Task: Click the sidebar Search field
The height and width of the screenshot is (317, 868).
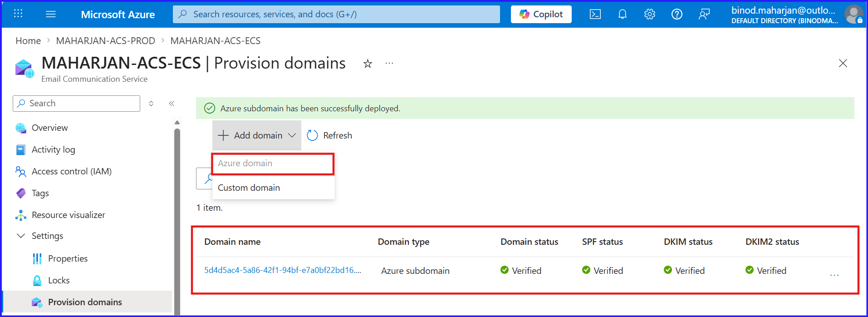Action: 76,104
